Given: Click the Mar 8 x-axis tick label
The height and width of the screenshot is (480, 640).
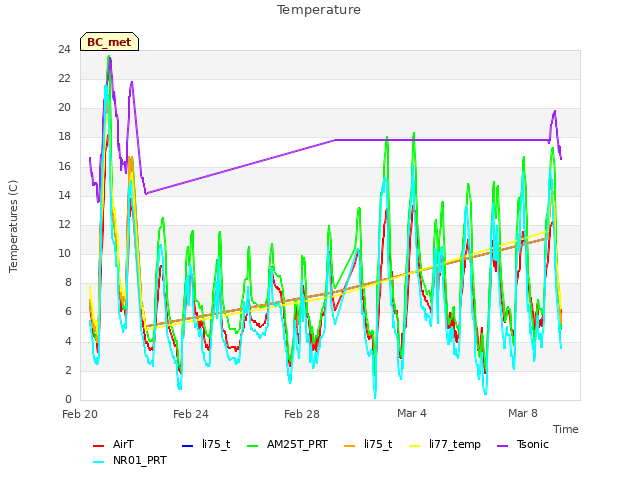Looking at the screenshot, I should [x=523, y=413].
